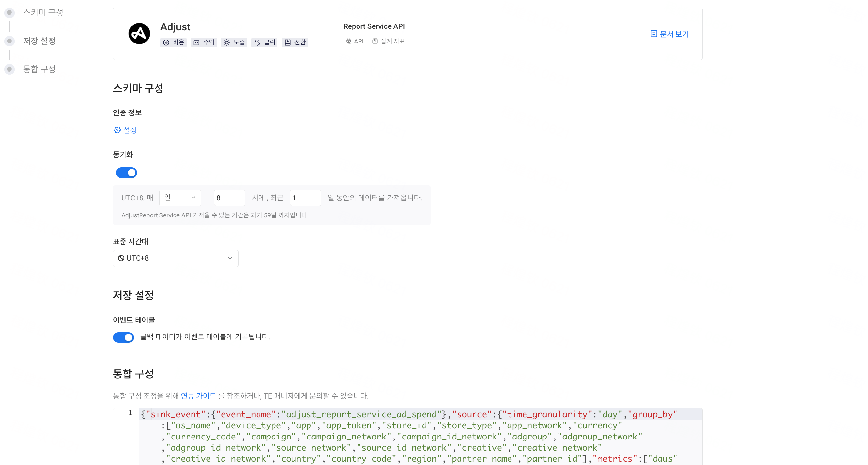Click the 클릭 (clicks) badge icon
Screen dimensions: 868x465
[x=257, y=43]
